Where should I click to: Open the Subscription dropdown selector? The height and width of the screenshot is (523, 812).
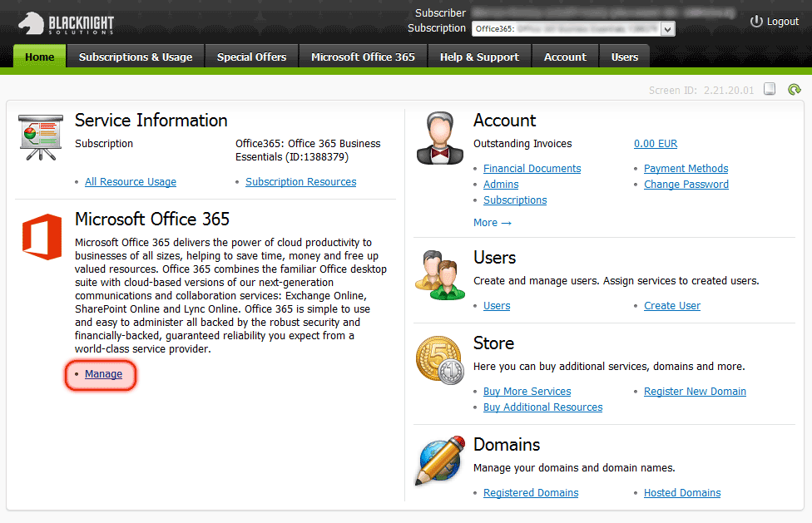573,28
